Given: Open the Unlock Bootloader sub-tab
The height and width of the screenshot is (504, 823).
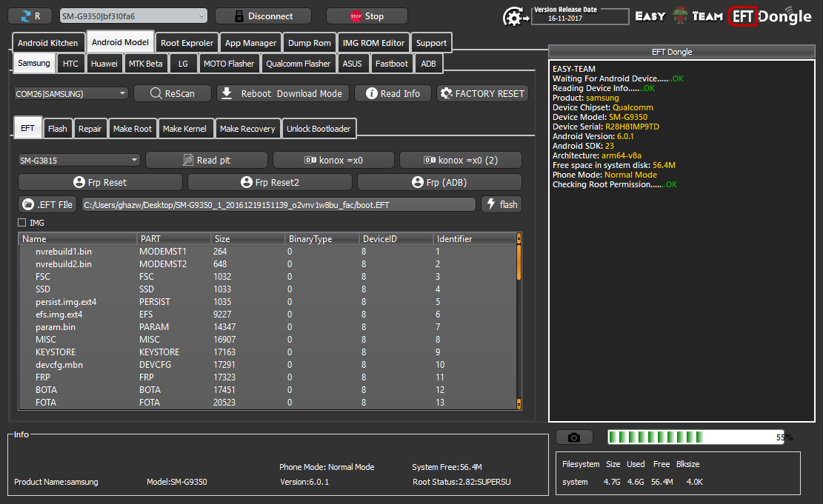Looking at the screenshot, I should (318, 129).
